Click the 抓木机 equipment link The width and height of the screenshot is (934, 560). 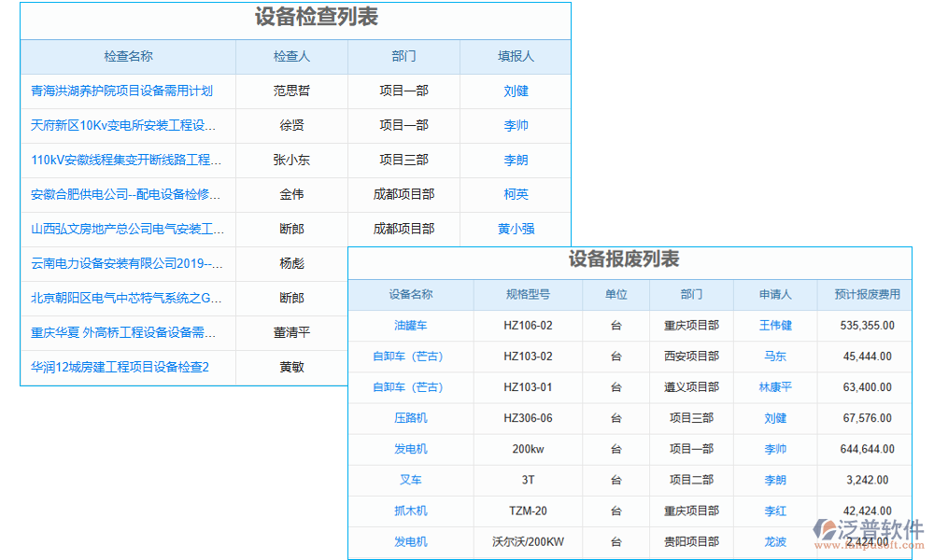412,511
